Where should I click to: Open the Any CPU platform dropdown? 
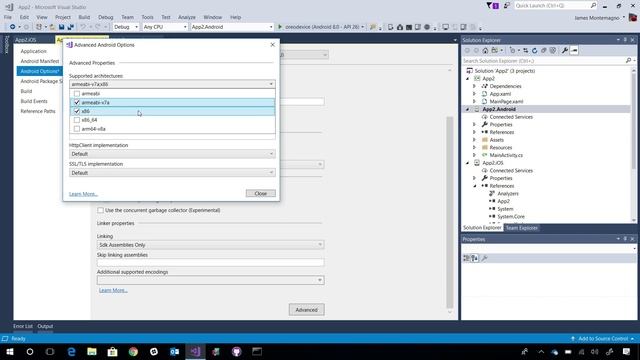tap(165, 27)
